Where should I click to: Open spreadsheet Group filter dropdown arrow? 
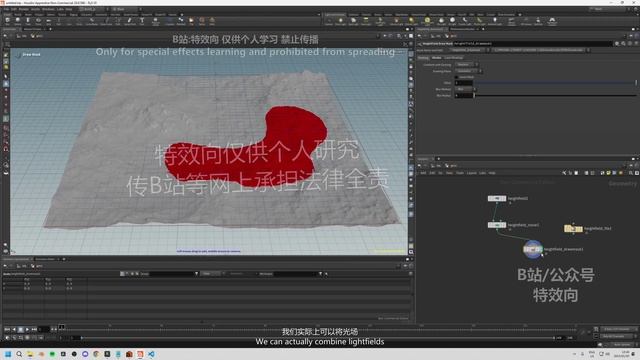pyautogui.click(x=196, y=273)
